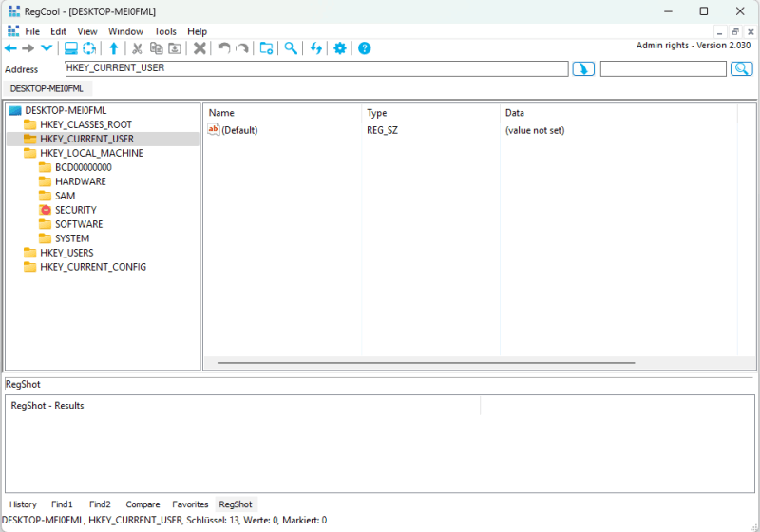The width and height of the screenshot is (760, 532).
Task: Open the Tools menu
Action: pyautogui.click(x=165, y=31)
